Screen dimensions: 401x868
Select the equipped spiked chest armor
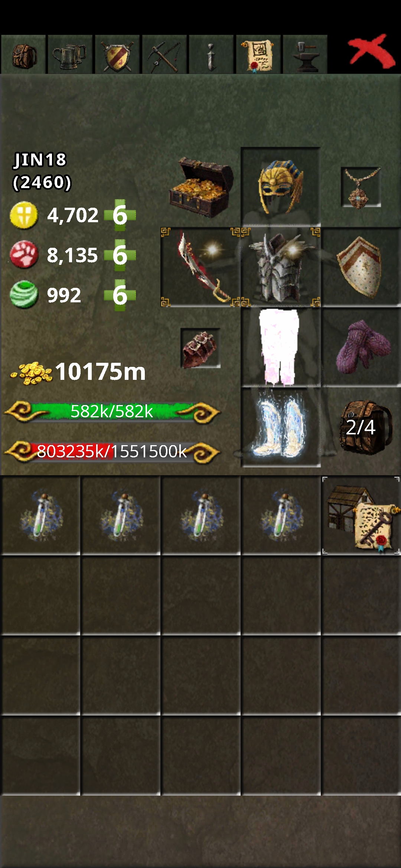point(281,267)
